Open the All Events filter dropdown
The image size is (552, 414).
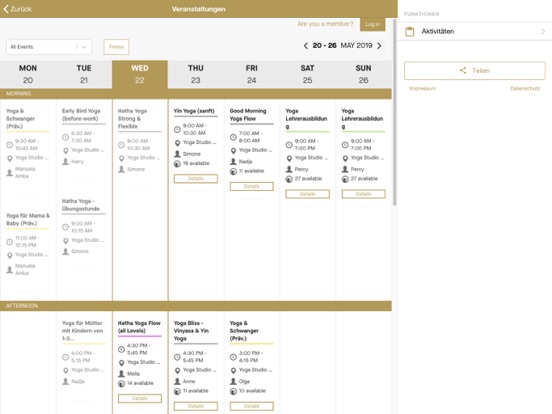(49, 47)
